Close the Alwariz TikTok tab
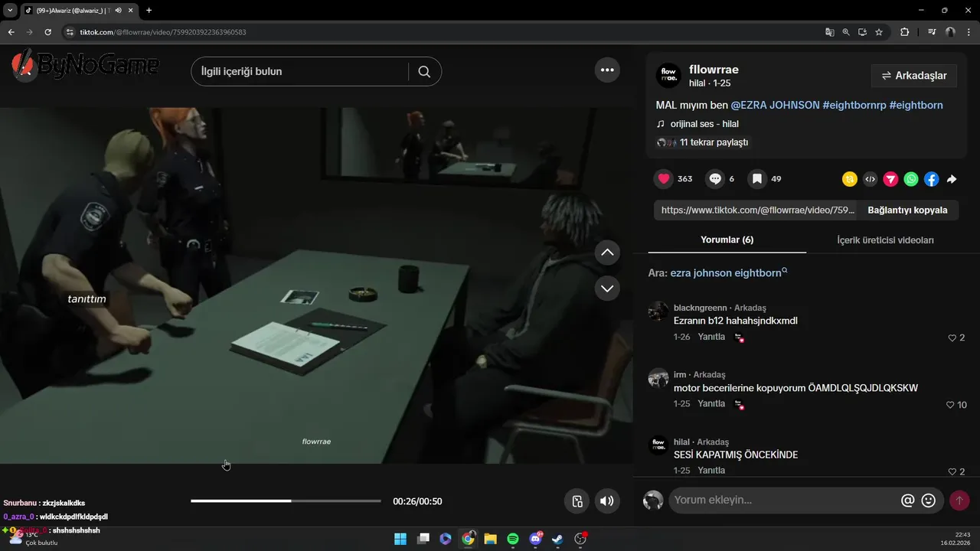This screenshot has height=551, width=980. [x=130, y=10]
